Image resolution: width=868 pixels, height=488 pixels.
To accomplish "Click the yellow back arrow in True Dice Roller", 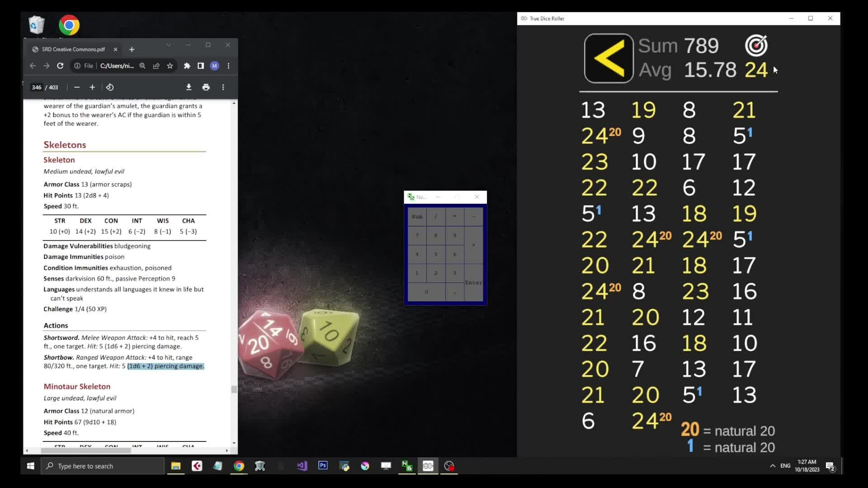I will click(609, 58).
